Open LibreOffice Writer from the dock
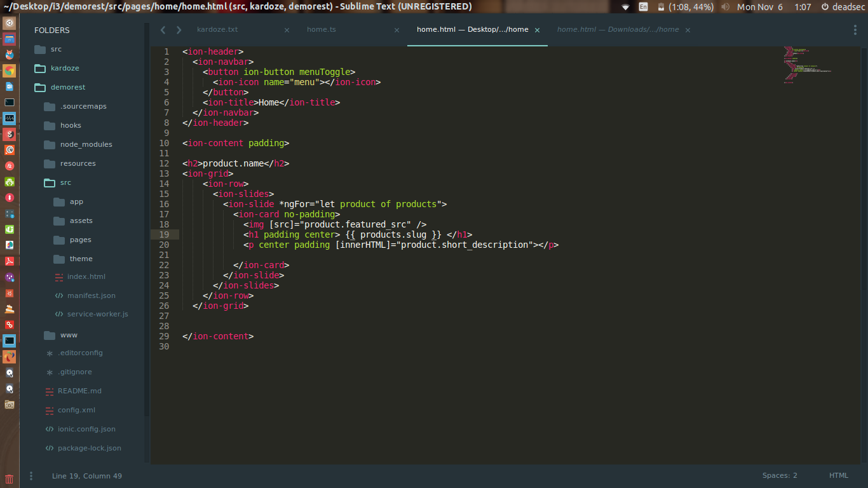868x488 pixels. tap(9, 86)
